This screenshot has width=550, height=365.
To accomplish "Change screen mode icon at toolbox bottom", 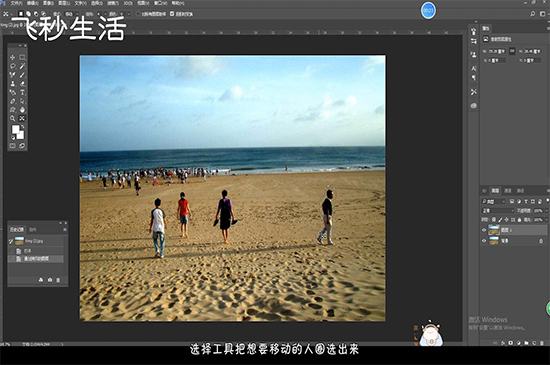I will click(22, 146).
